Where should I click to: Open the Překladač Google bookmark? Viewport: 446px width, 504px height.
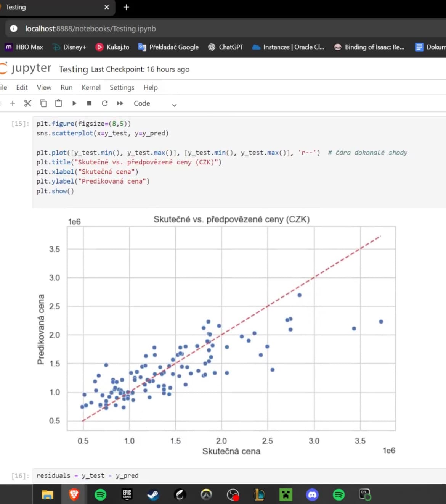point(168,47)
